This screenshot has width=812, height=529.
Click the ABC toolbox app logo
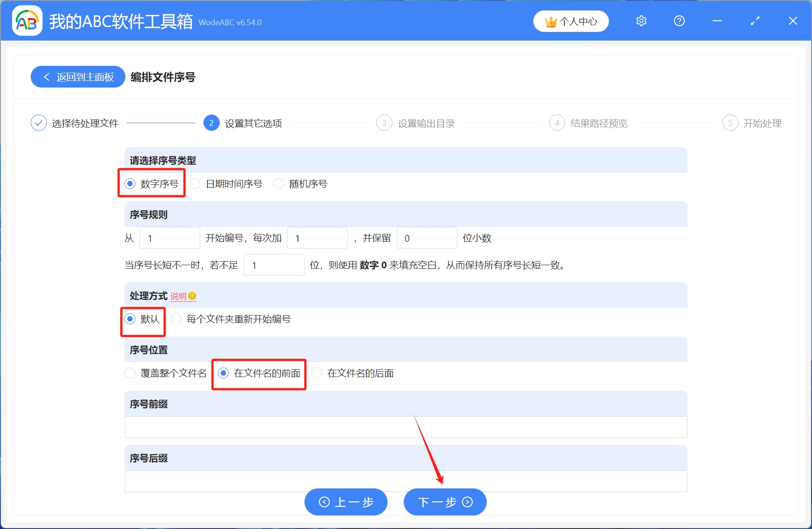click(27, 20)
